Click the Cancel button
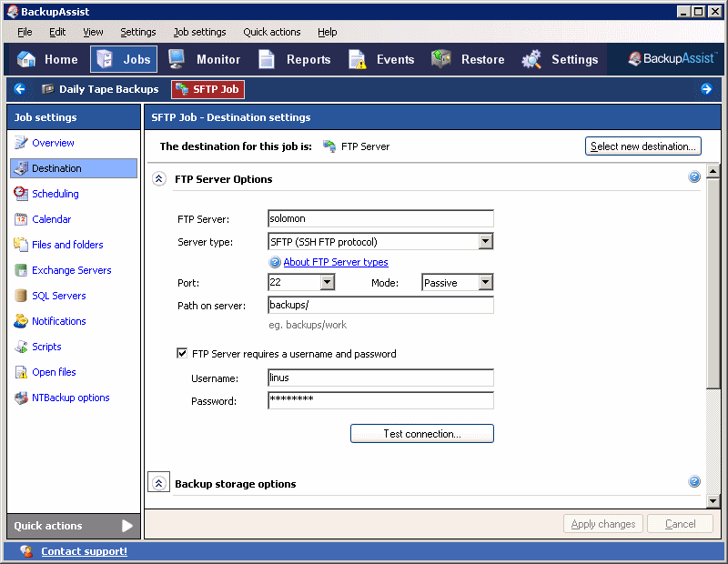728x564 pixels. point(680,524)
